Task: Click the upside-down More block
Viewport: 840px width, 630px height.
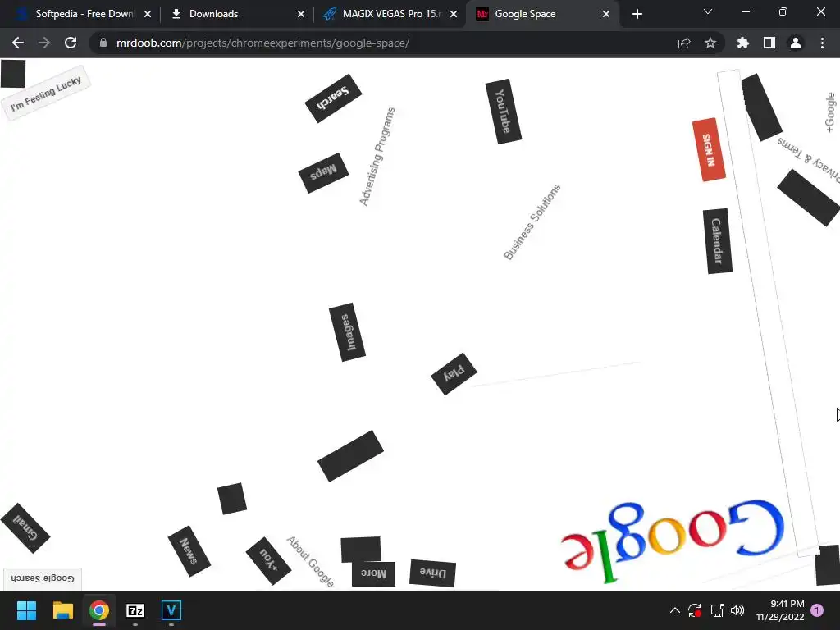Action: [x=373, y=573]
